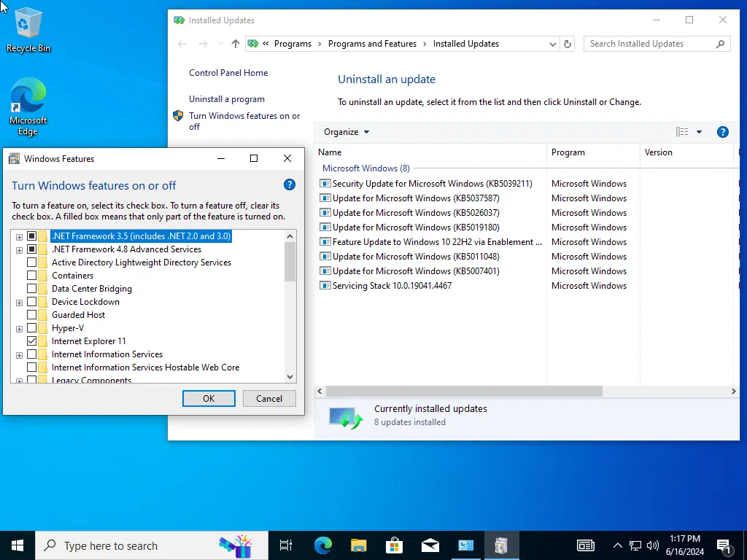Screen dimensions: 747x560
Task: Click the Programs breadcrumb
Action: click(293, 44)
